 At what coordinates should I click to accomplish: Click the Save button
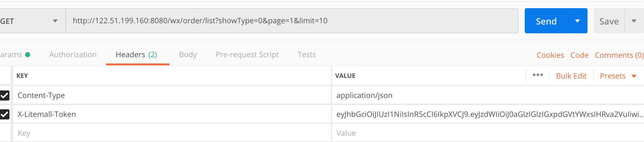pyautogui.click(x=609, y=21)
